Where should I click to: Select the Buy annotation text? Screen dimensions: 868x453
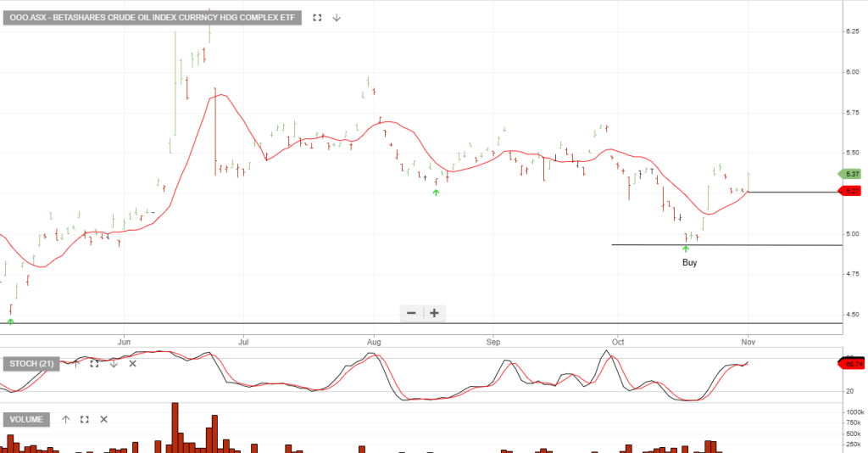[x=689, y=263]
